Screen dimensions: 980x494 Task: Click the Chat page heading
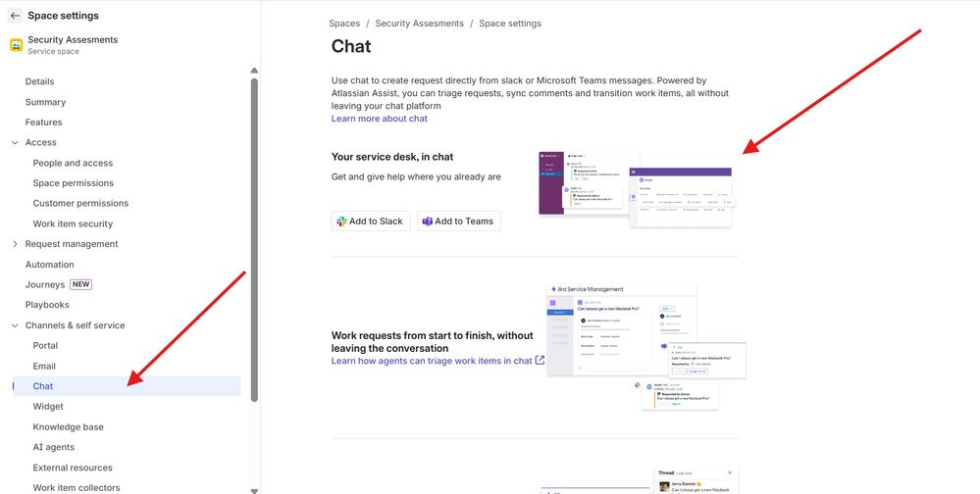pos(351,46)
